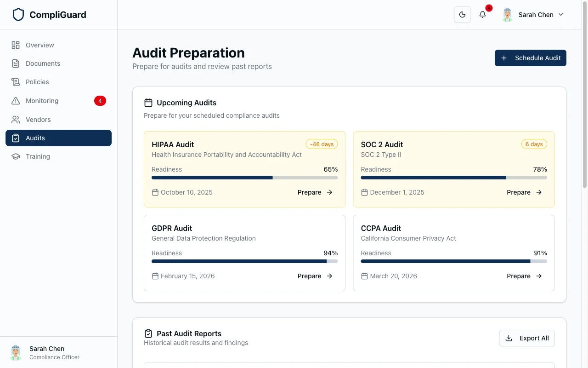
Task: Click the calendar icon beside Upcoming Audits
Action: [x=148, y=102]
